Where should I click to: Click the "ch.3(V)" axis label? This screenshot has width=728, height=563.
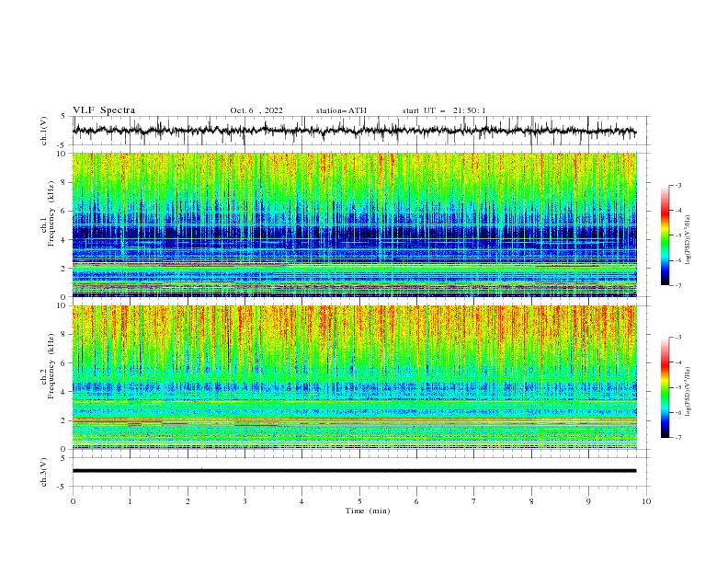44,472
